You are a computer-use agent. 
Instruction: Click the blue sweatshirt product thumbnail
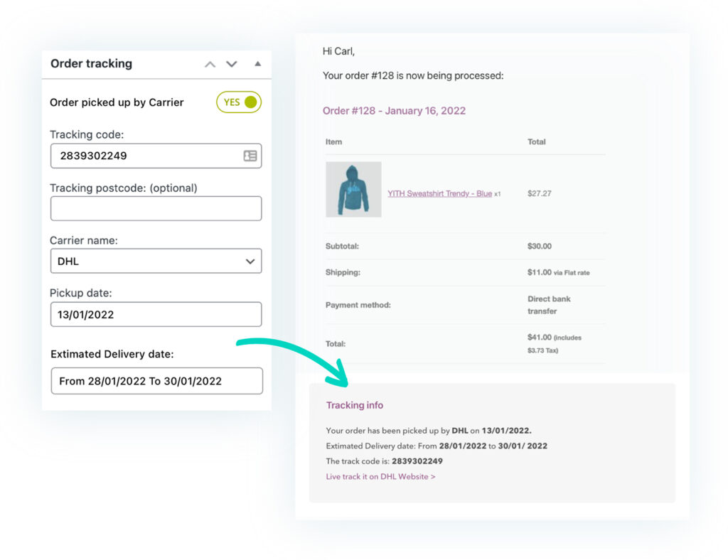click(x=353, y=189)
